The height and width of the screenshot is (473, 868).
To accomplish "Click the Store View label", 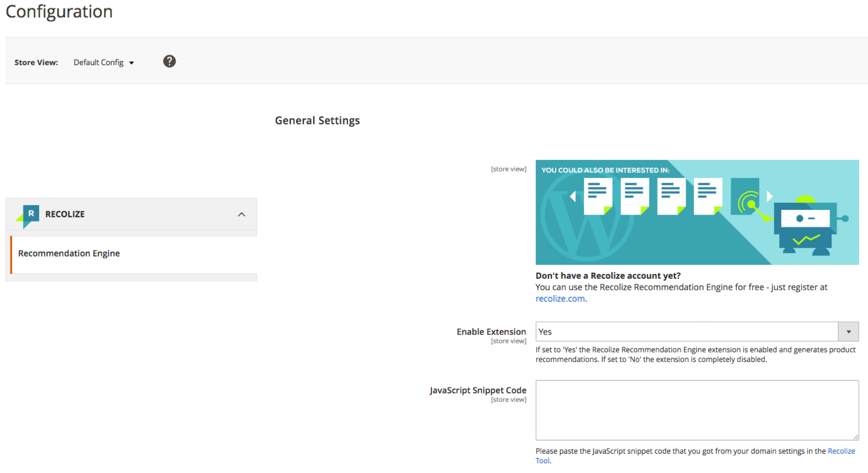I will [36, 63].
